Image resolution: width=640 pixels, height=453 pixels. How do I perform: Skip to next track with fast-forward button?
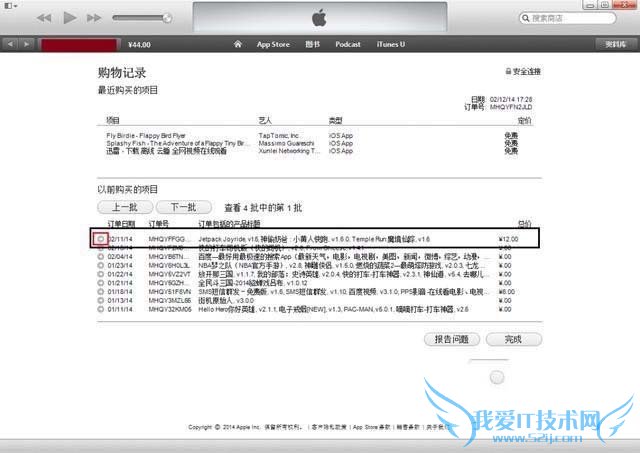coord(94,18)
